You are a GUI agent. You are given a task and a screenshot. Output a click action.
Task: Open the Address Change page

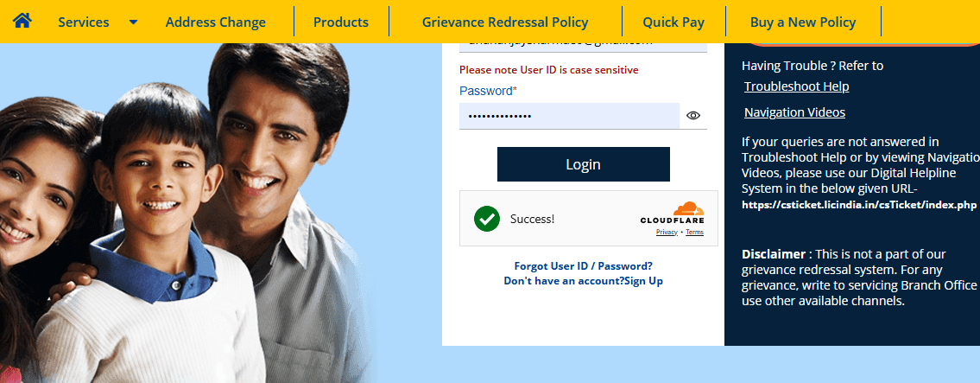[x=216, y=22]
